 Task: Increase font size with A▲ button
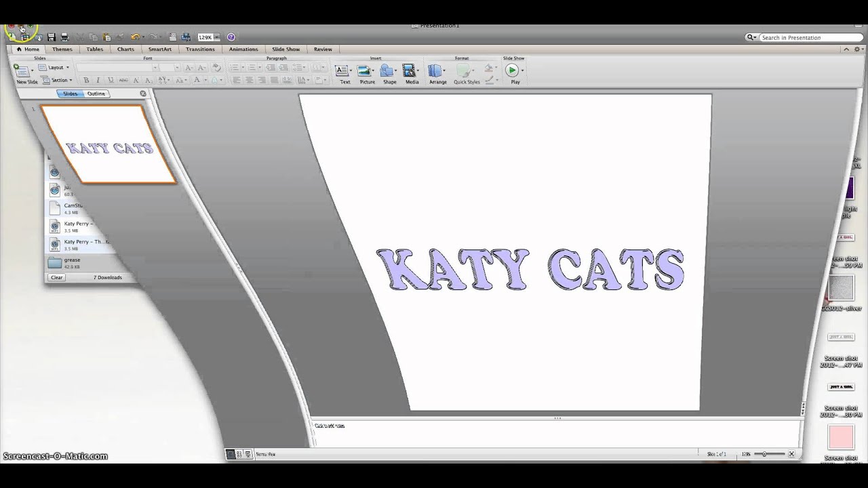[189, 68]
